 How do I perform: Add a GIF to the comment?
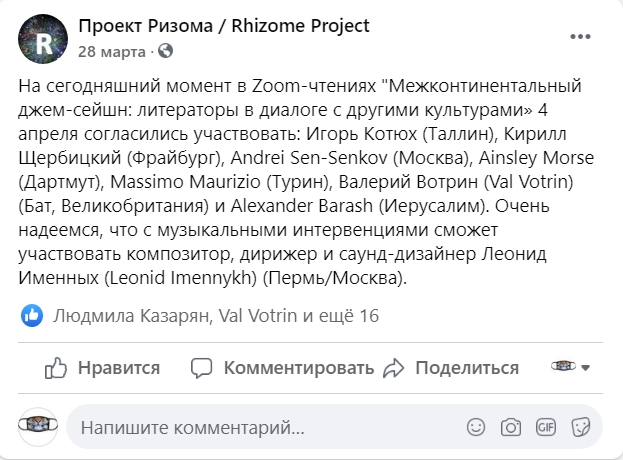[546, 427]
